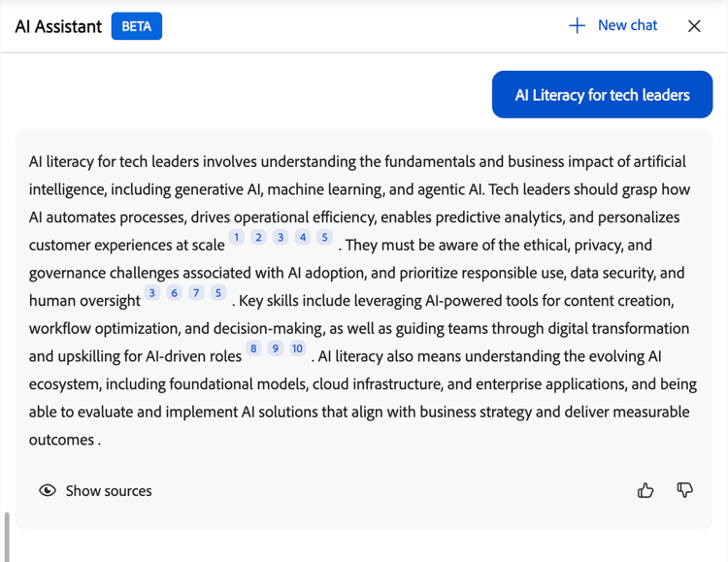Open citation 4 reference marker
The height and width of the screenshot is (562, 728).
click(x=303, y=238)
